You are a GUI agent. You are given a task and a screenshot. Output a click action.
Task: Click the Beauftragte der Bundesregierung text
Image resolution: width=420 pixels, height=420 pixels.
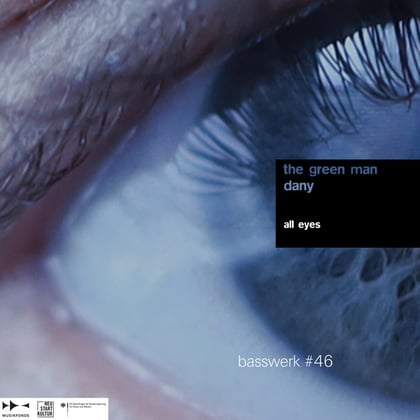tap(87, 405)
